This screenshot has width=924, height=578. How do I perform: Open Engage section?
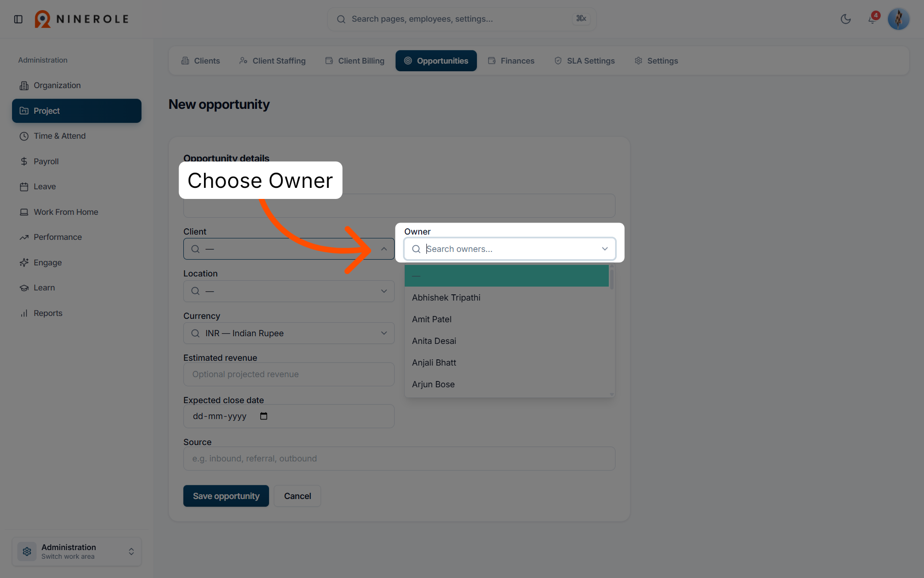pos(77,263)
